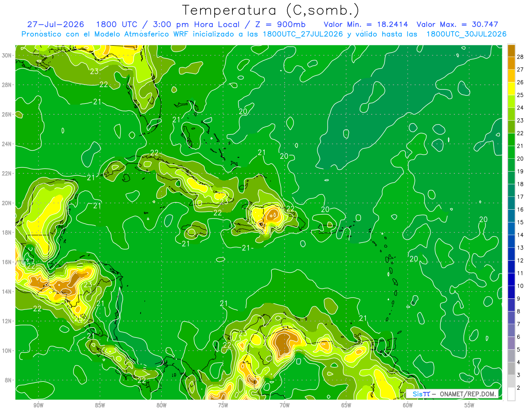
Task: Pick the color scale swatch between 15 and 16
Action: click(512, 216)
